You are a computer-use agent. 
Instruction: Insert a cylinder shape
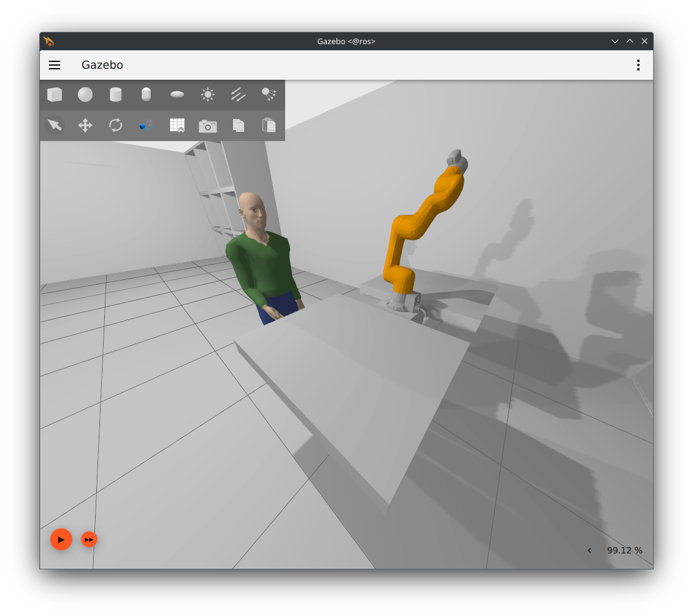(115, 94)
